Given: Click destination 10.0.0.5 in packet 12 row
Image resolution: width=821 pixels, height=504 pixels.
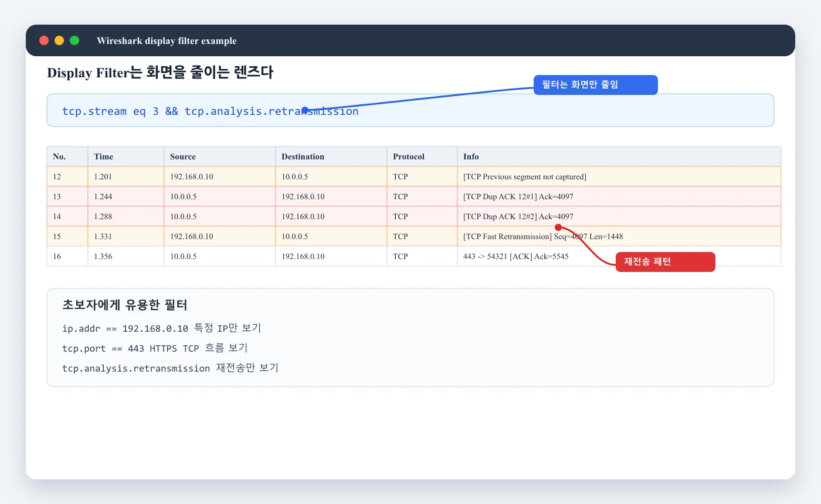Looking at the screenshot, I should click(331, 176).
